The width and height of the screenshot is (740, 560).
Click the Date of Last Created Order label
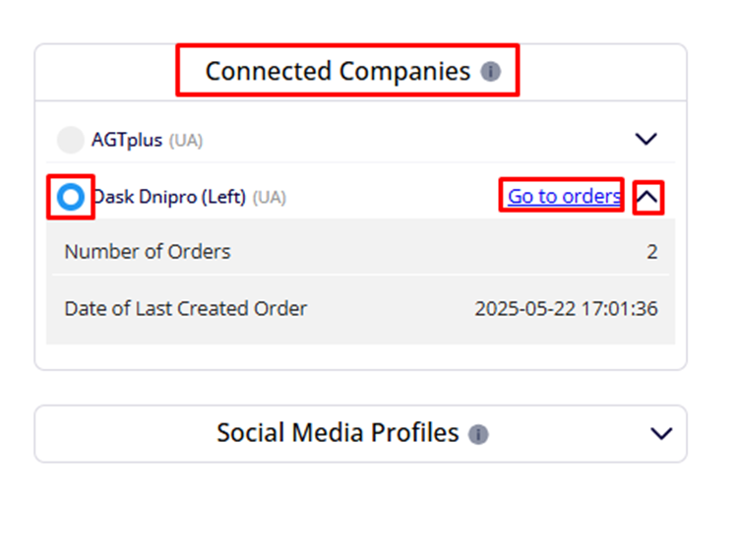click(185, 308)
